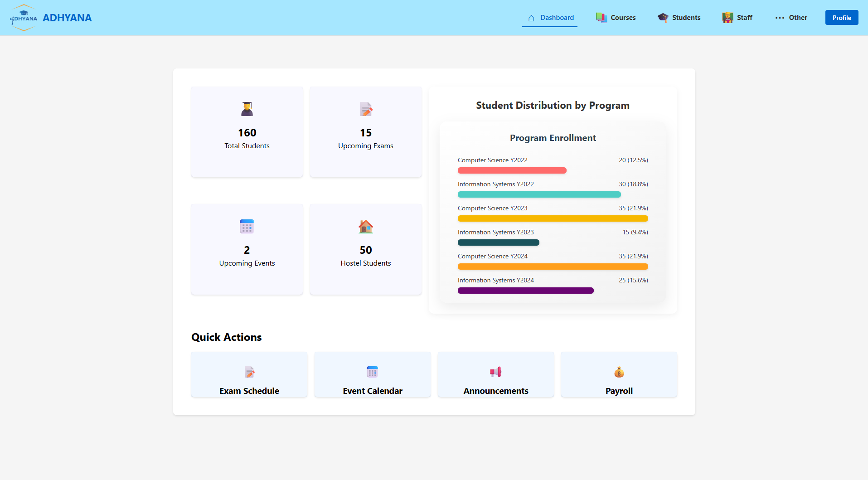
Task: Click the Computer Science Y2022 label
Action: point(493,160)
